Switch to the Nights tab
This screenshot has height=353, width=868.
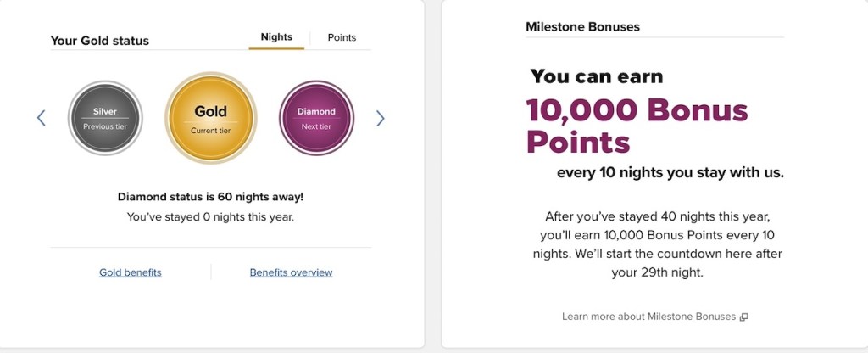(x=276, y=37)
